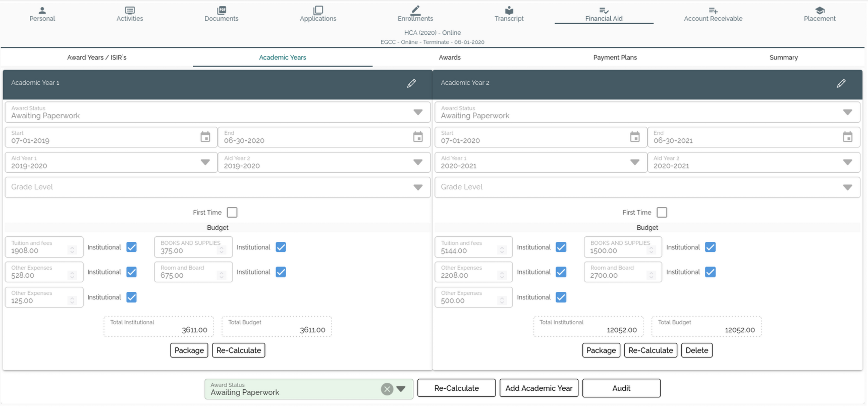Click the Add Academic Year button
This screenshot has height=410, width=868.
coord(538,388)
